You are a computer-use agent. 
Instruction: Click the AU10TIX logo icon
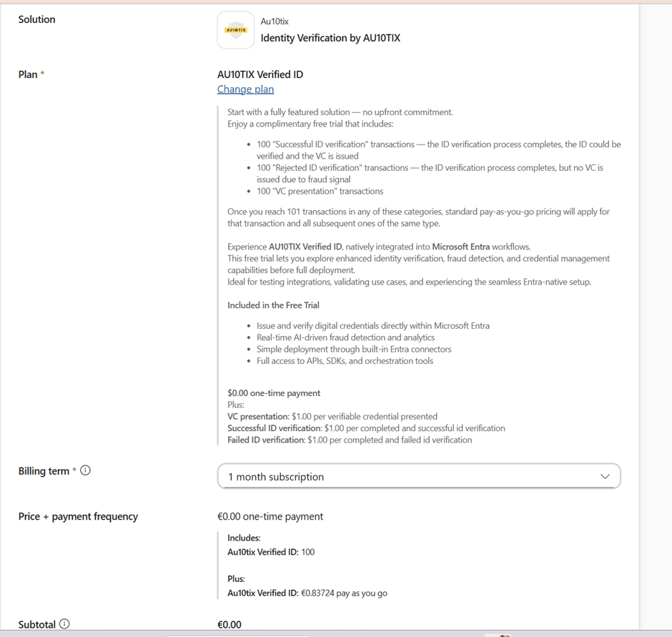click(x=235, y=30)
